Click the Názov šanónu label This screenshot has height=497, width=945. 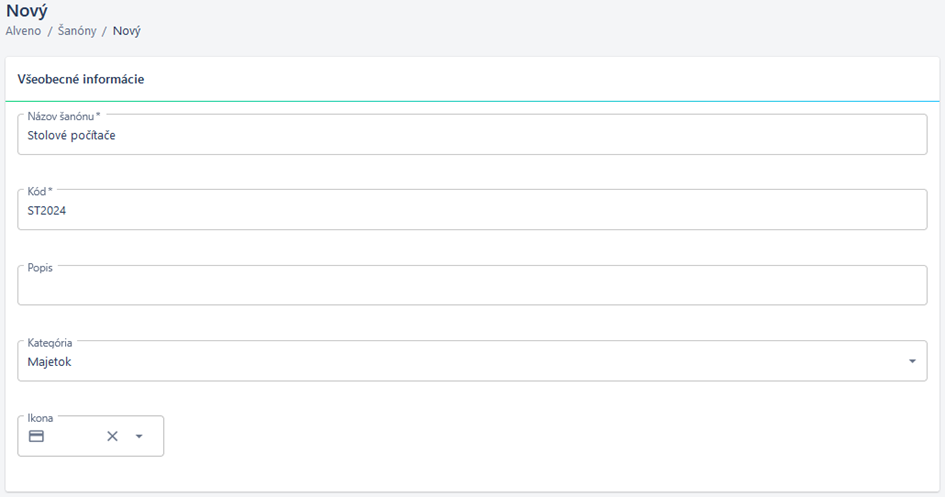pyautogui.click(x=64, y=116)
